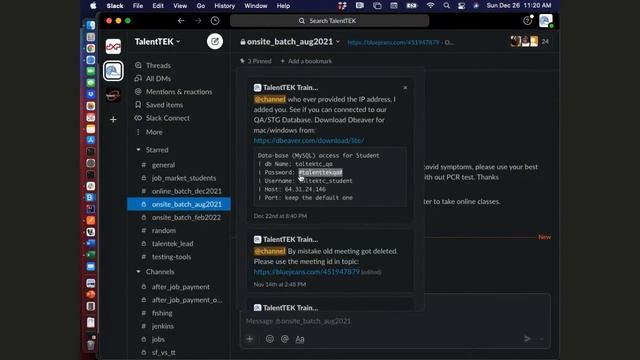Open Mentions & reactions
The height and width of the screenshot is (360, 640).
179,92
